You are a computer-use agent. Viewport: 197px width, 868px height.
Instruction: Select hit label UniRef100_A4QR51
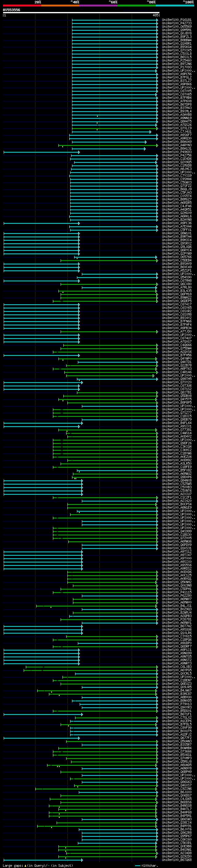pyautogui.click(x=176, y=210)
